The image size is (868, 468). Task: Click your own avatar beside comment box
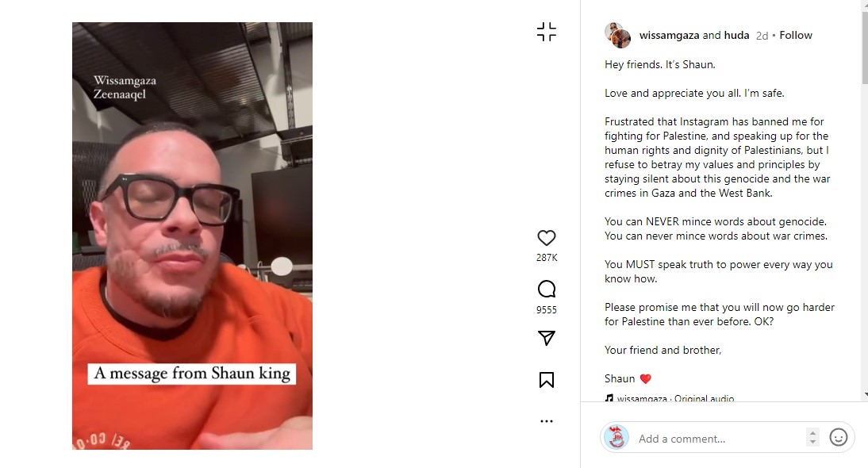[616, 437]
